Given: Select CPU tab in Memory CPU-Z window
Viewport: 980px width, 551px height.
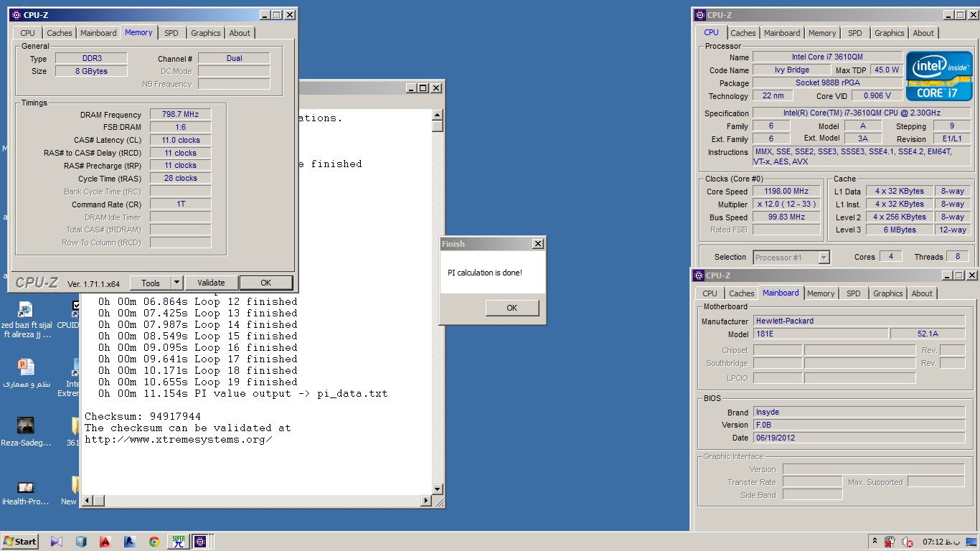Looking at the screenshot, I should click(x=27, y=33).
